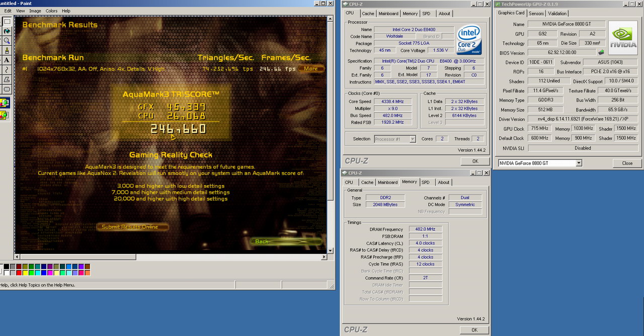Select the Text tool in Paint
Viewport: 644px width, 336px height.
click(x=7, y=60)
